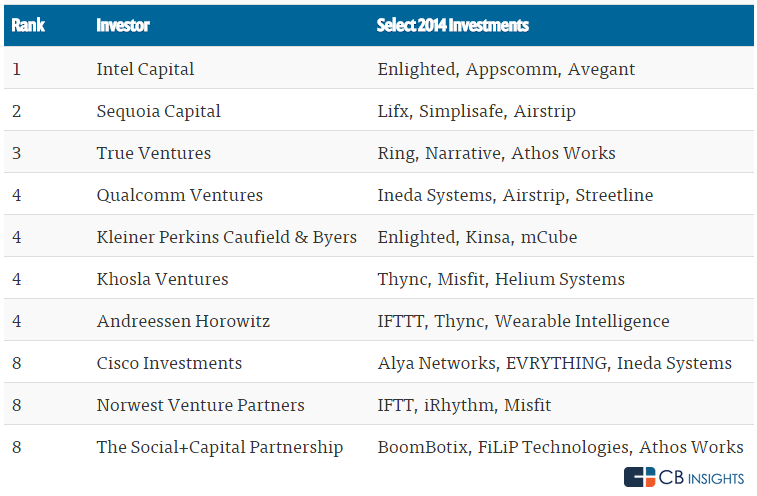This screenshot has width=757, height=496.
Task: Click the CB Insights brand text
Action: click(x=703, y=478)
